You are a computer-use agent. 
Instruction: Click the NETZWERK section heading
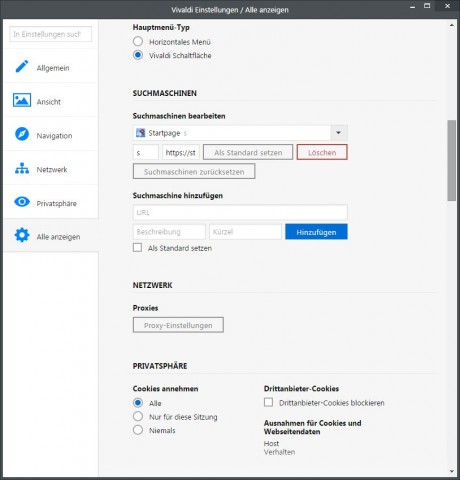(x=153, y=285)
